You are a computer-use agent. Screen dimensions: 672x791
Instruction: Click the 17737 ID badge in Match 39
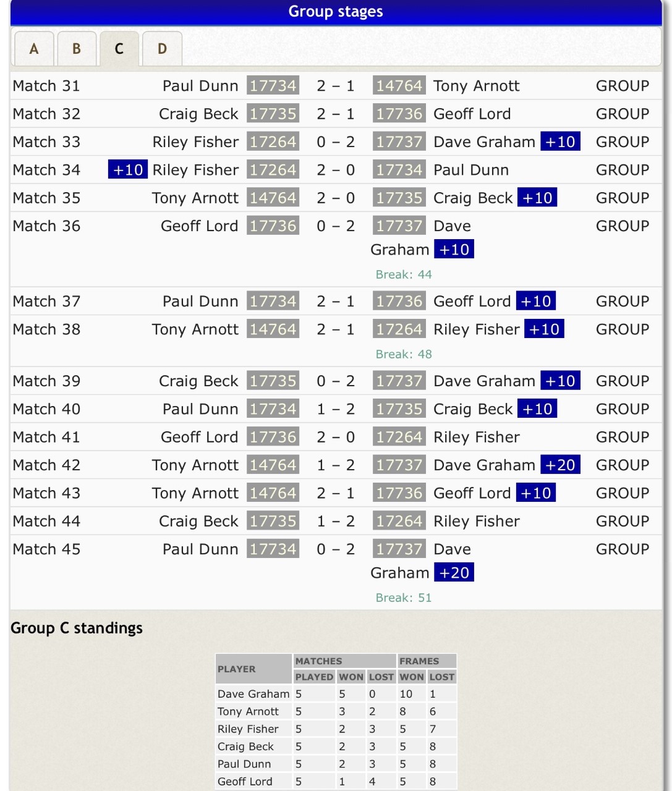(399, 381)
